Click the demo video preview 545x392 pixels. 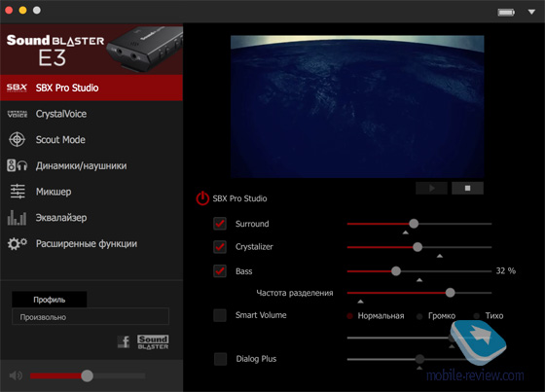(x=357, y=107)
